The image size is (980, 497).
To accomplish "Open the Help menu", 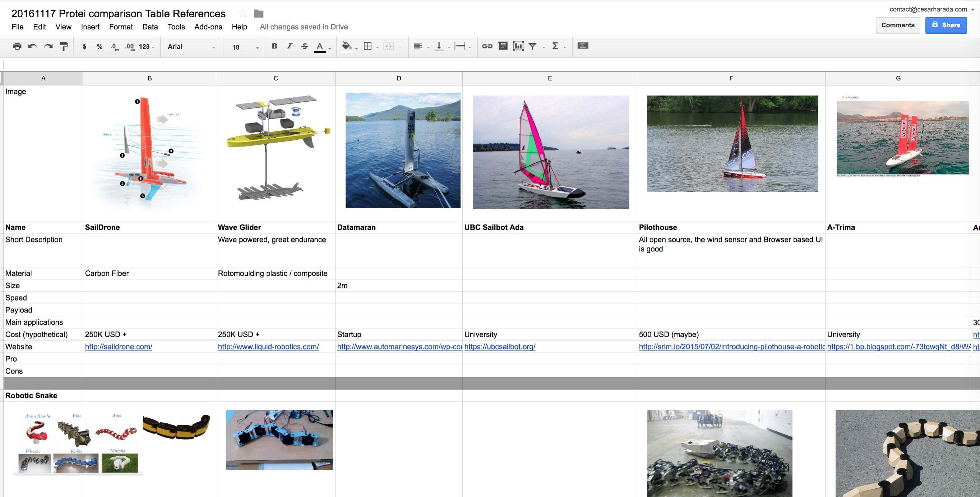I will click(x=239, y=27).
